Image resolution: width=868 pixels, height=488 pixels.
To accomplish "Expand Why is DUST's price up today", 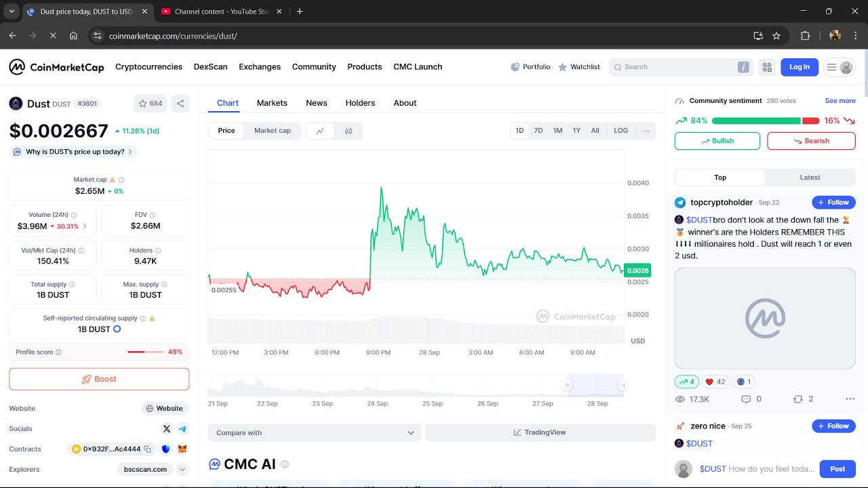I will [73, 152].
